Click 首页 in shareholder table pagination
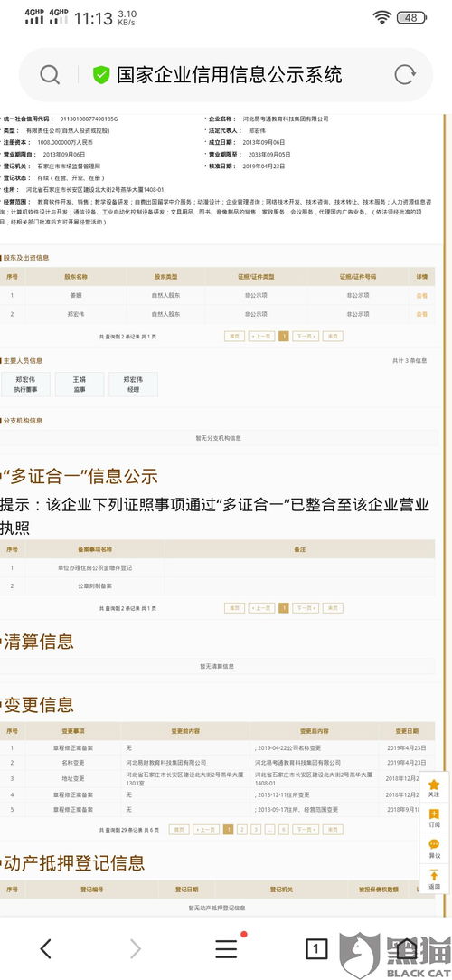This screenshot has width=452, height=980. click(x=234, y=337)
